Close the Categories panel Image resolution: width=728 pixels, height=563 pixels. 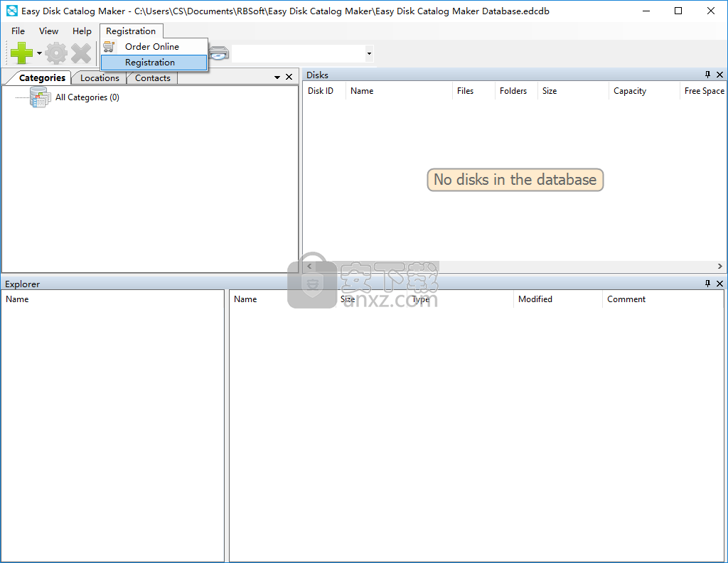tap(289, 77)
